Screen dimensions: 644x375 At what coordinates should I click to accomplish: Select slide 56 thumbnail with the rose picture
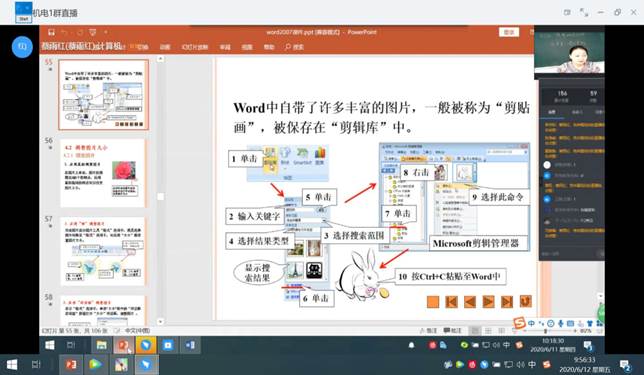coord(103,173)
